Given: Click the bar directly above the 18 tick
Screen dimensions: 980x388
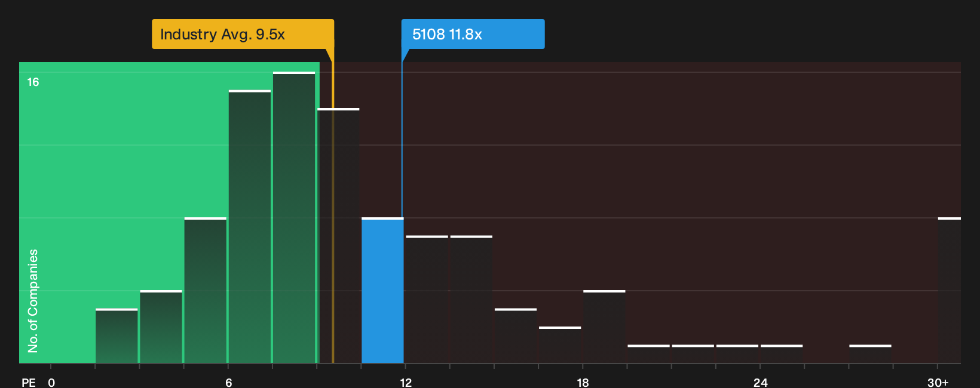Looking at the screenshot, I should [604, 327].
